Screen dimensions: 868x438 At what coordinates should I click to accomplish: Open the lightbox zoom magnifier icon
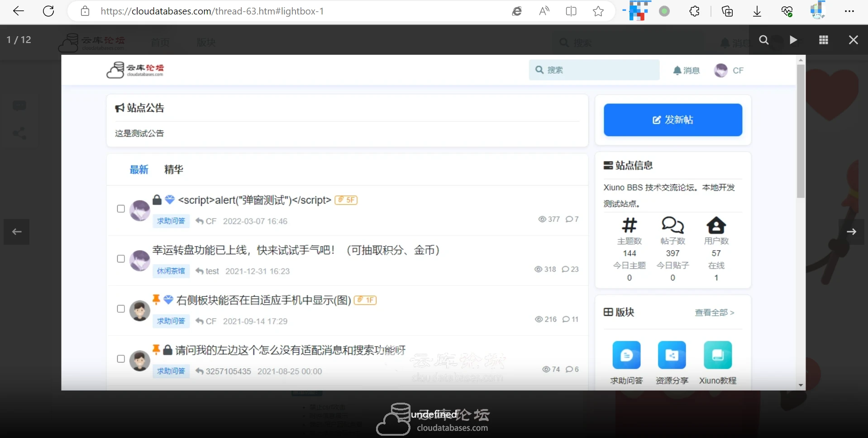[764, 40]
